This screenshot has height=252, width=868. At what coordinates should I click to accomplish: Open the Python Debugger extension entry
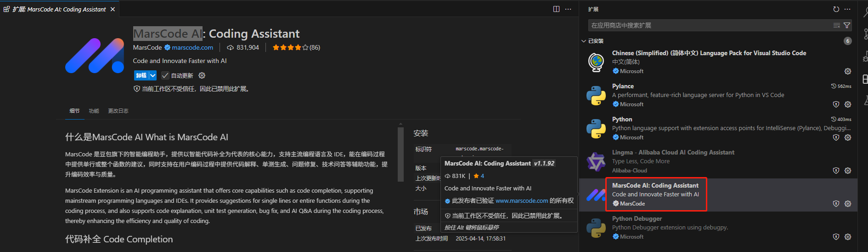coord(718,228)
